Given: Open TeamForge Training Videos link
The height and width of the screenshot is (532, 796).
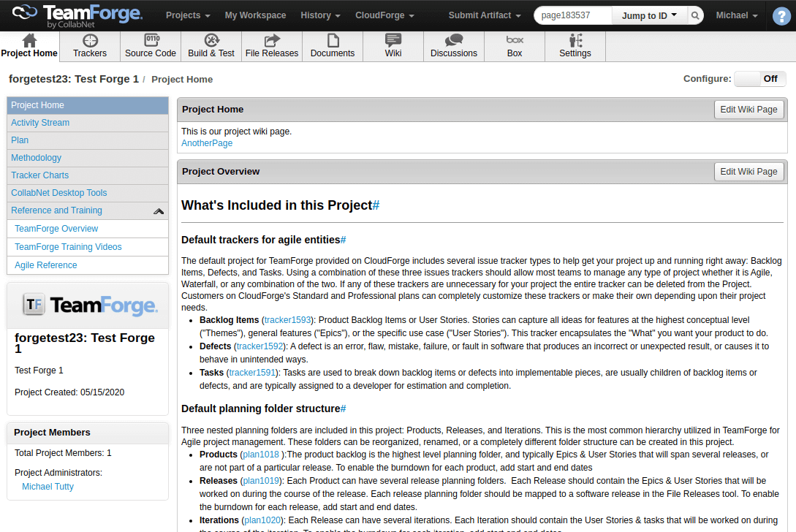Looking at the screenshot, I should point(68,247).
